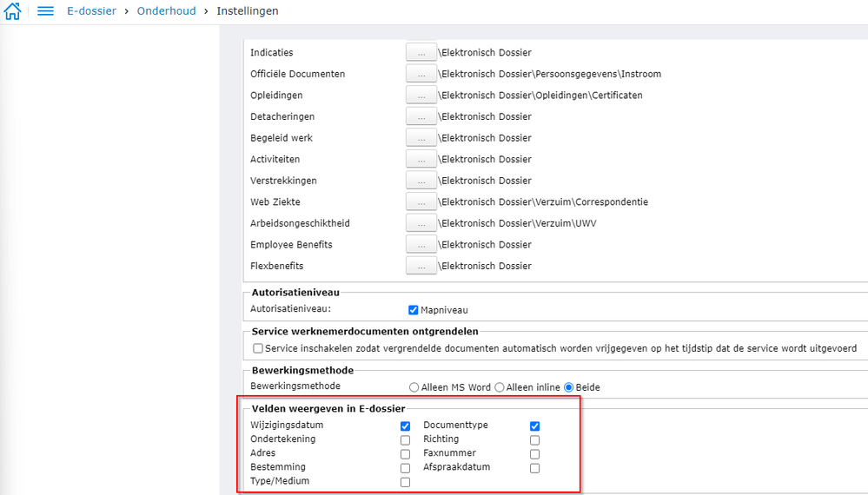Enable service for unlocking employee documents

pyautogui.click(x=258, y=348)
